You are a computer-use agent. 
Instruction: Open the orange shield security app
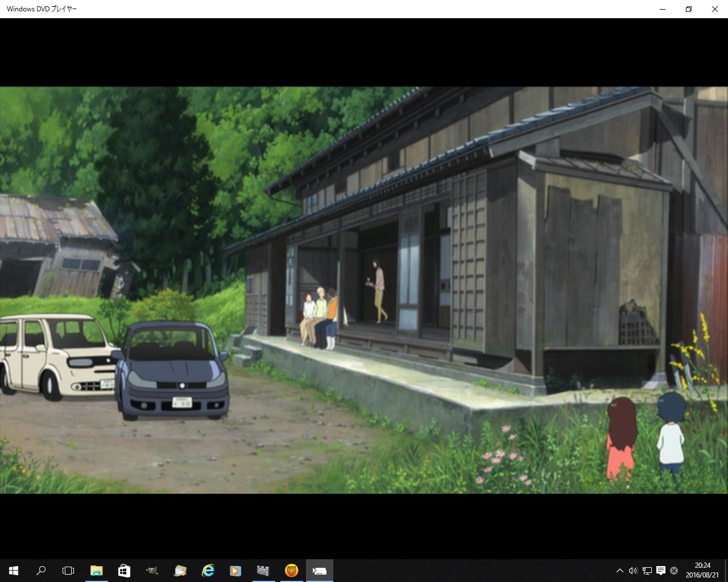(291, 571)
